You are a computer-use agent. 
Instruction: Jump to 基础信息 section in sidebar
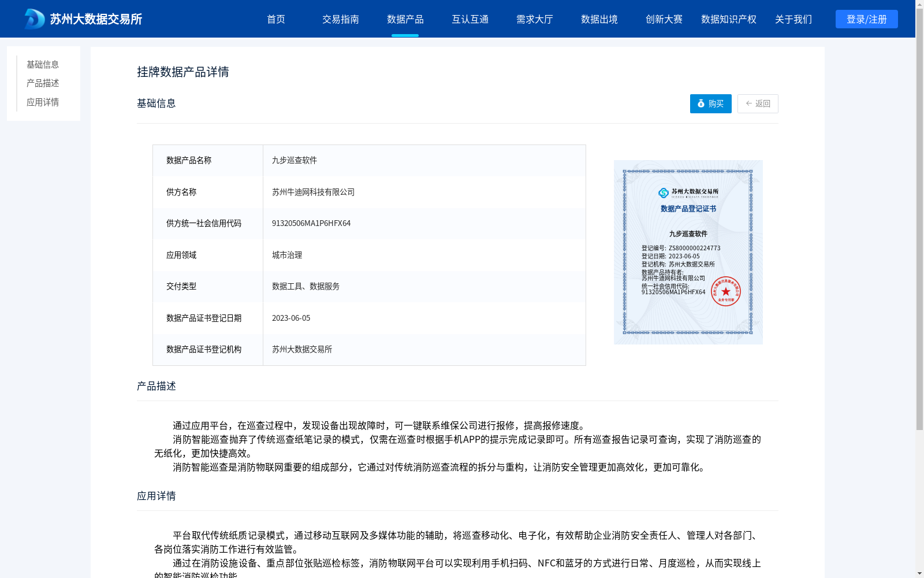point(43,64)
